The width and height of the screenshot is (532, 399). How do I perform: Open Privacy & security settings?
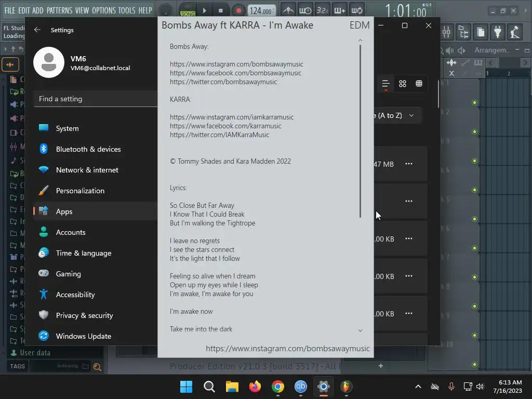click(x=95, y=315)
